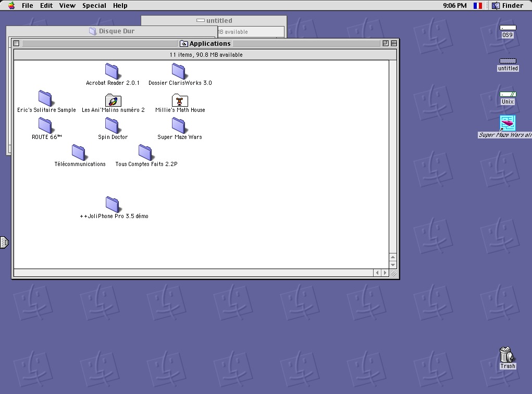Viewport: 532px width, 394px height.
Task: Click the vertical scrollbar up arrow
Action: pos(393,257)
